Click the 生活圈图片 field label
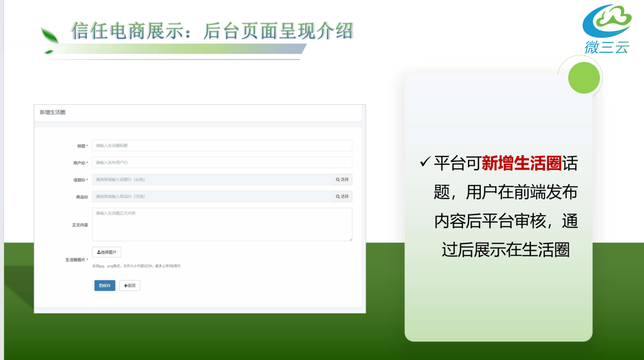Screen dimensions: 644x360 (75, 260)
